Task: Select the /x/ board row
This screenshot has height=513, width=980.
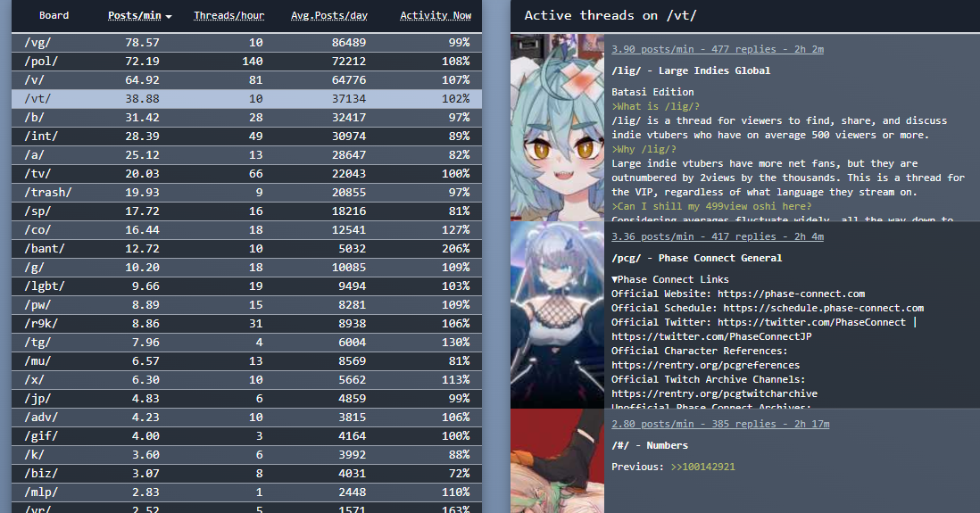Action: pyautogui.click(x=247, y=380)
